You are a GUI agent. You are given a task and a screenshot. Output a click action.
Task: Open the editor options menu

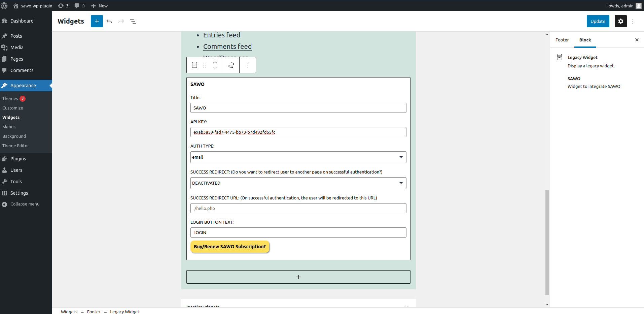(633, 21)
